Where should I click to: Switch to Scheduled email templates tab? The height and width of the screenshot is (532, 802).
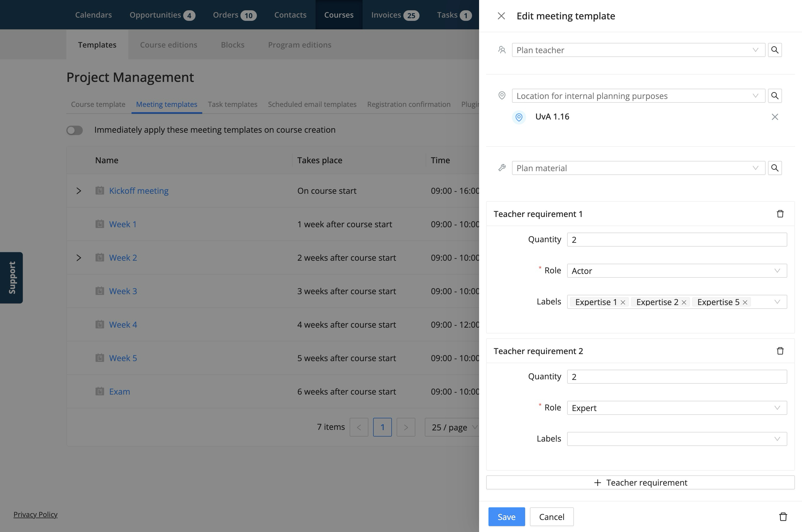312,105
